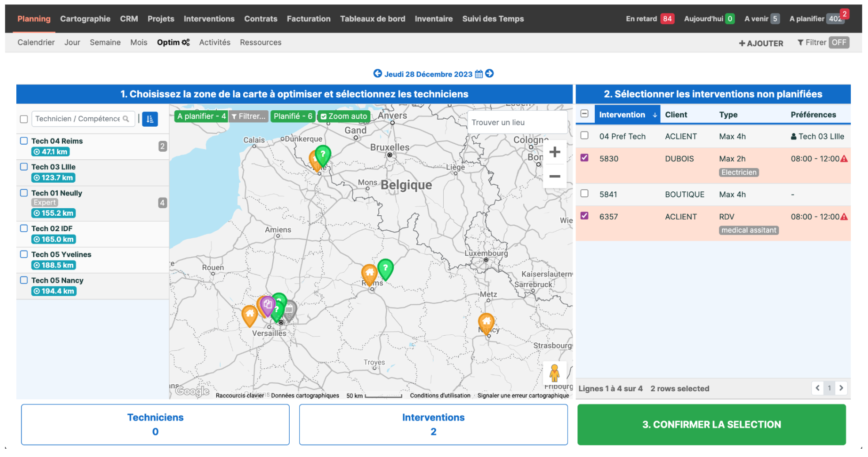868x457 pixels.
Task: Go to previous table page
Action: (x=818, y=388)
